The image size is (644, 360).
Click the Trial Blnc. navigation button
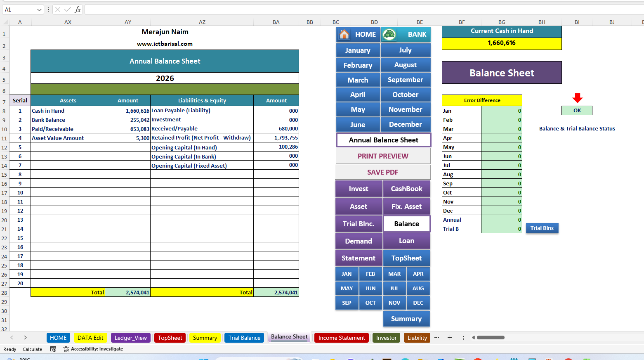[x=359, y=224]
